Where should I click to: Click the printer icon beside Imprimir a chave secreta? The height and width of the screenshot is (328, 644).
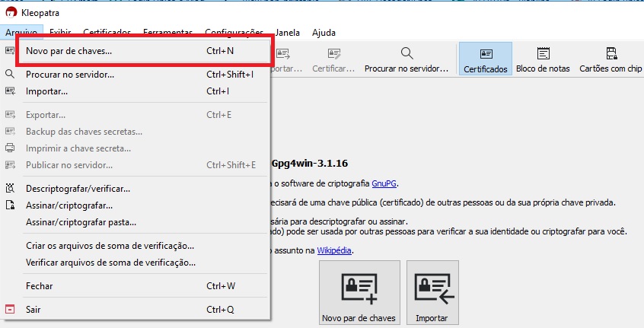[x=10, y=148]
